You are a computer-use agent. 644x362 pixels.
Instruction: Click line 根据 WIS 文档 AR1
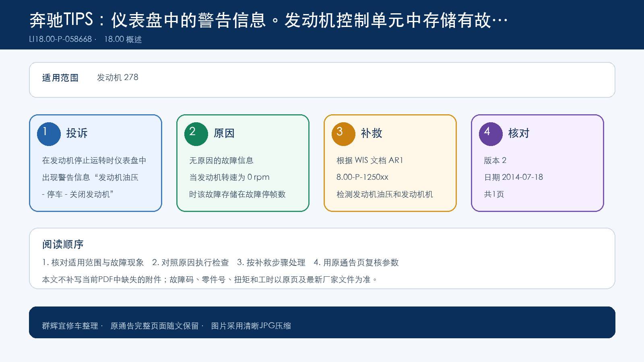(370, 160)
